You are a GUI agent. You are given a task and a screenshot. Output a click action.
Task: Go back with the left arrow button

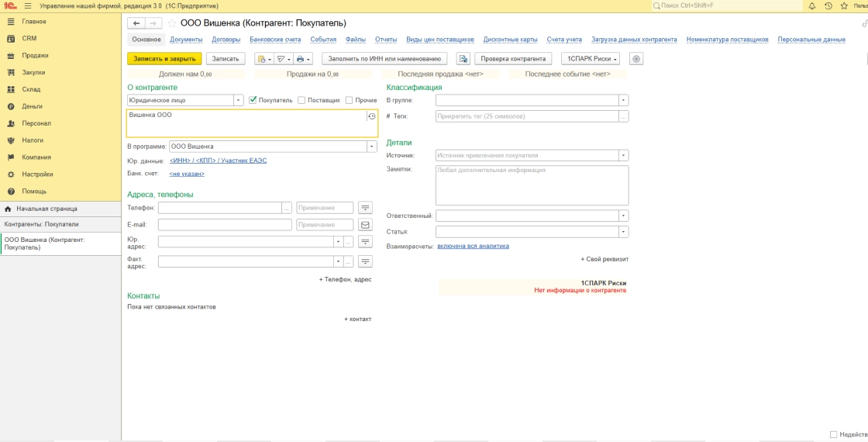(x=136, y=23)
